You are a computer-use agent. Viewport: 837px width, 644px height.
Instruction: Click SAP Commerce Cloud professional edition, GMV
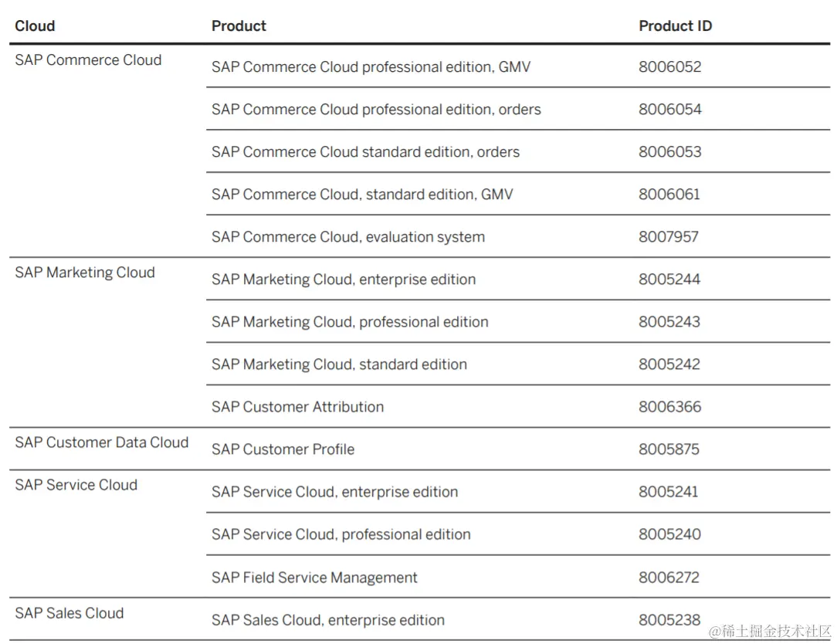[x=371, y=67]
